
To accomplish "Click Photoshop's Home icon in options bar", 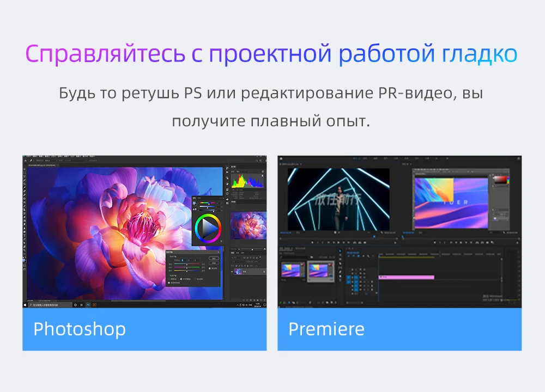I will tap(26, 161).
